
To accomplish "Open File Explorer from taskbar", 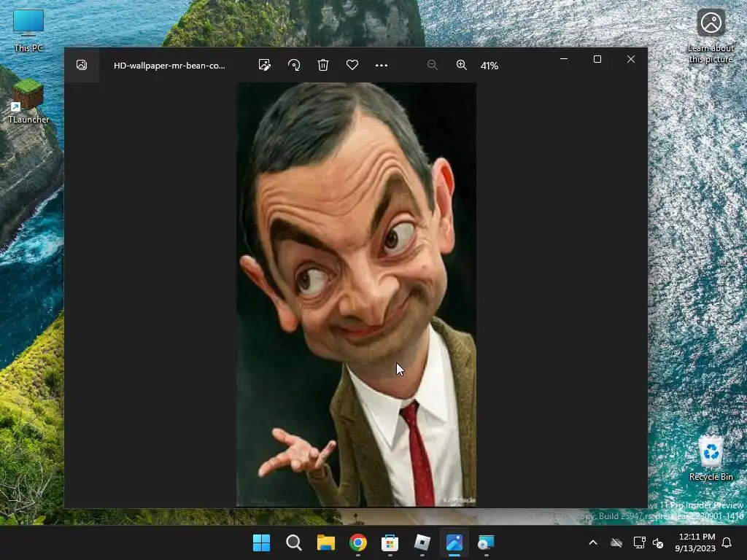I will (326, 542).
